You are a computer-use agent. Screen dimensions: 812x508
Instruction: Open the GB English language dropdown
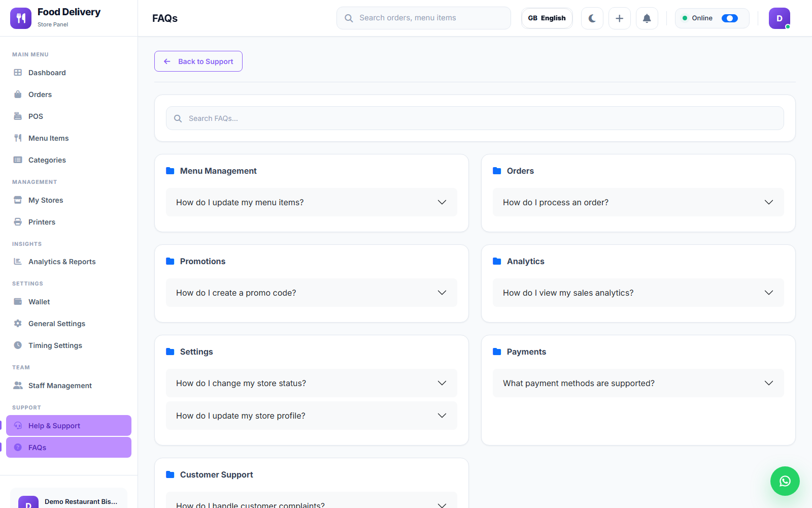click(x=547, y=18)
